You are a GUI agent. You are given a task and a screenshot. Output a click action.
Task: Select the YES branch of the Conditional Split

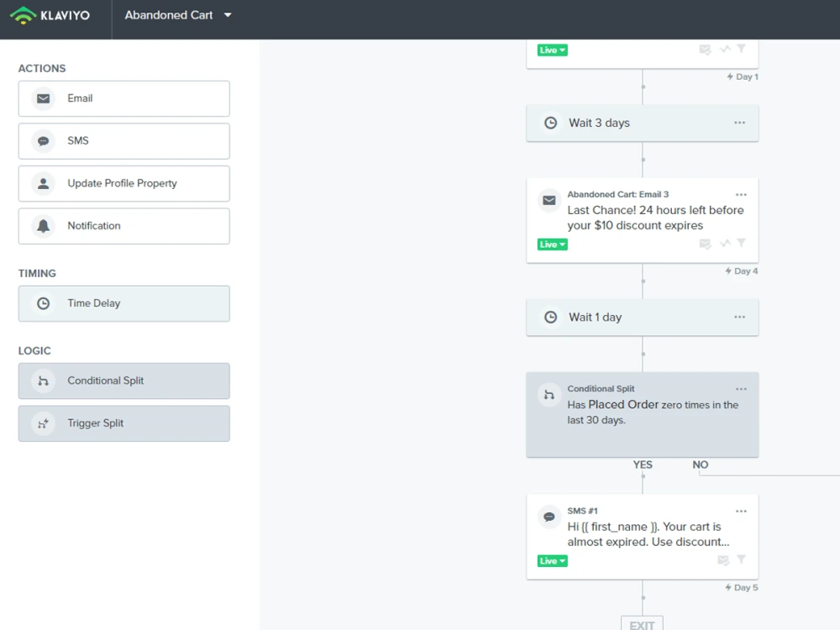point(643,465)
